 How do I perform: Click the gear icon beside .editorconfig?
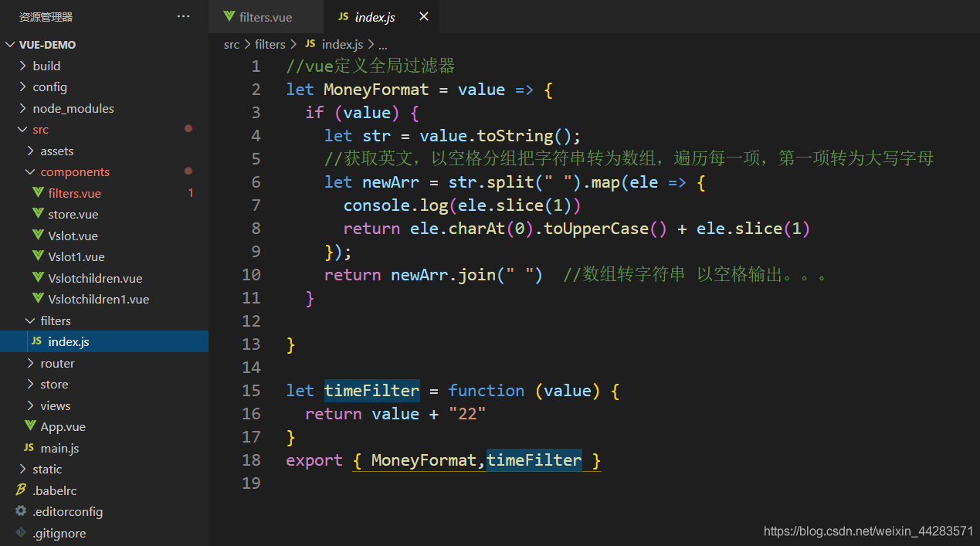click(x=21, y=511)
